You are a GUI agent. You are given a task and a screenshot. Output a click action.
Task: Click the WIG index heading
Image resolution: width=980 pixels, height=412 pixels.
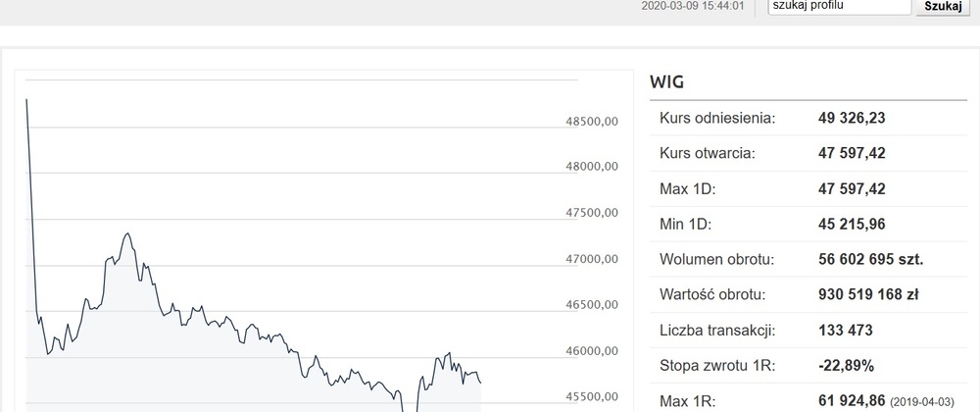pos(666,81)
